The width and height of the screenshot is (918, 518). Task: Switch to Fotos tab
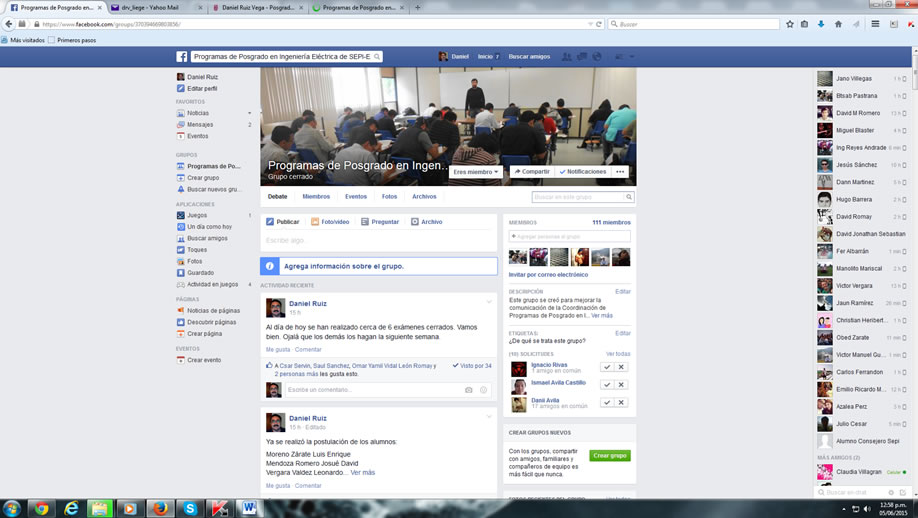click(x=389, y=197)
